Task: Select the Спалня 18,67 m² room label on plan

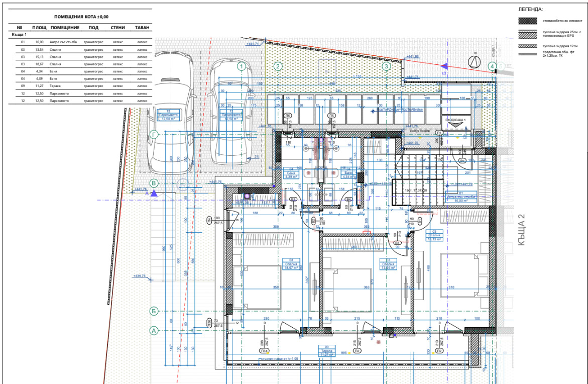Action: pos(291,264)
